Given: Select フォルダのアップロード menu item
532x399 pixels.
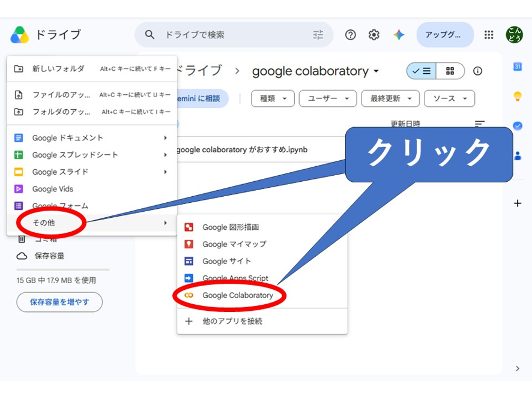Looking at the screenshot, I should [x=92, y=112].
